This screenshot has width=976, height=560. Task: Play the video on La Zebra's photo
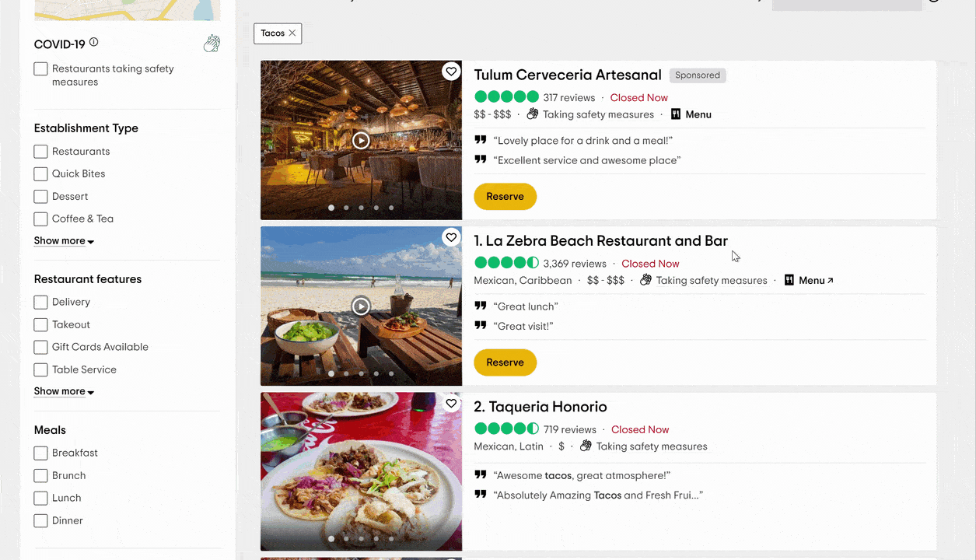coord(361,306)
